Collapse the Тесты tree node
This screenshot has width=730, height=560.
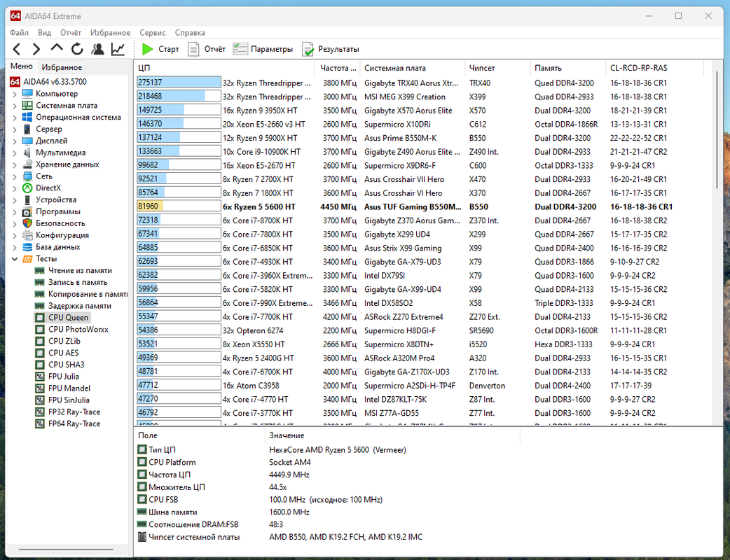[15, 258]
